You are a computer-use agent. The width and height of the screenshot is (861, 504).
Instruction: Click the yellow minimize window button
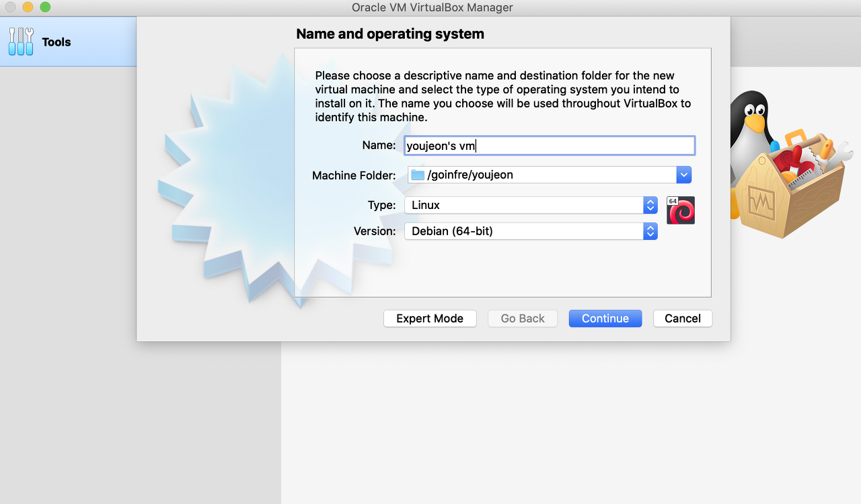(28, 7)
